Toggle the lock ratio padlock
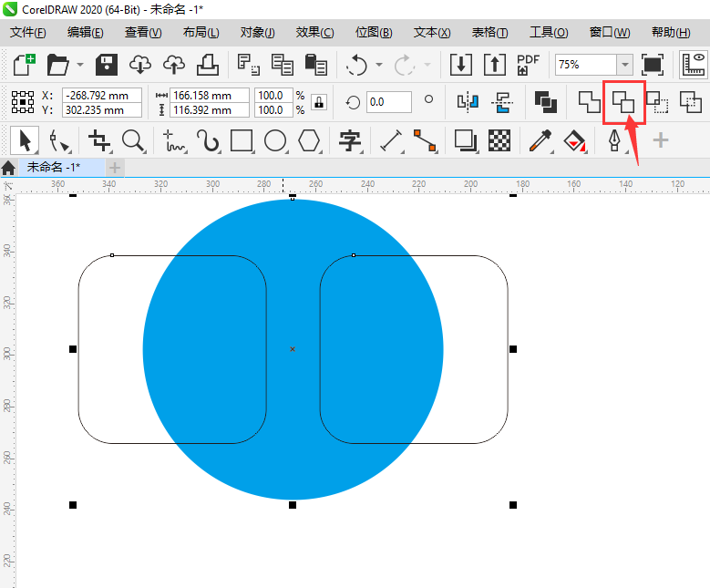710x588 pixels. (x=319, y=102)
